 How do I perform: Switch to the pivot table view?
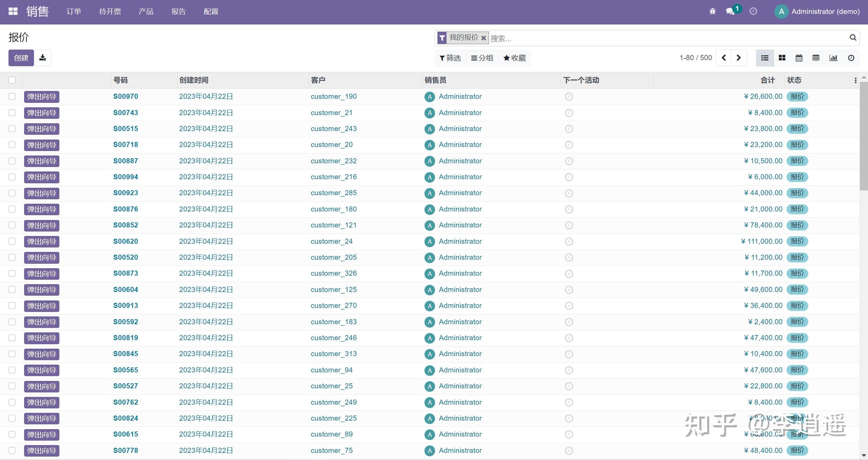tap(816, 58)
